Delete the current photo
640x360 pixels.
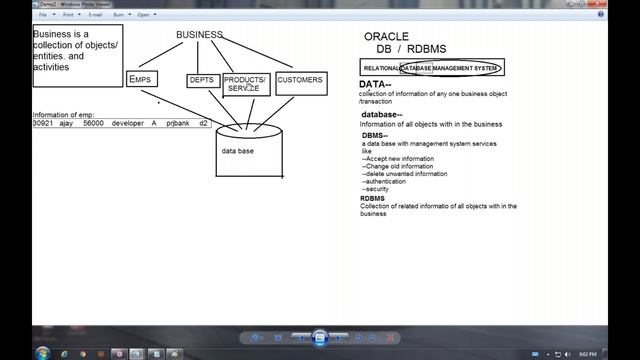[391, 338]
